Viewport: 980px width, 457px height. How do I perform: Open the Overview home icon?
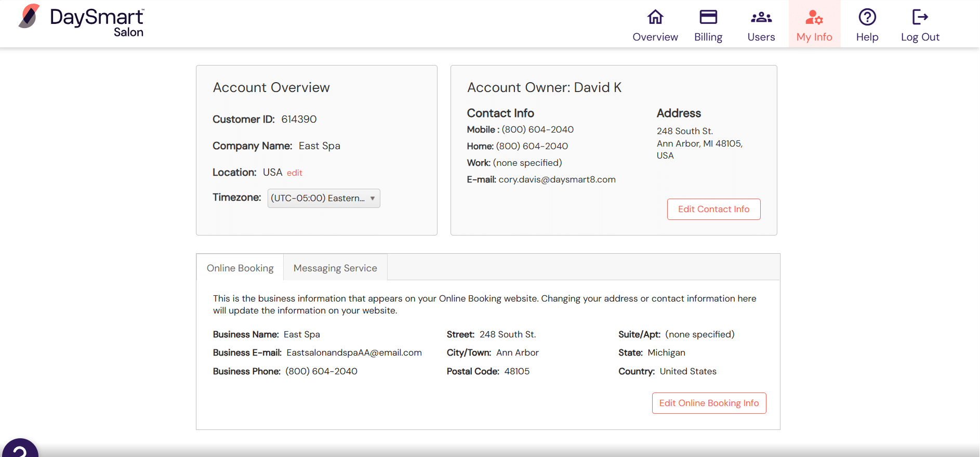655,17
